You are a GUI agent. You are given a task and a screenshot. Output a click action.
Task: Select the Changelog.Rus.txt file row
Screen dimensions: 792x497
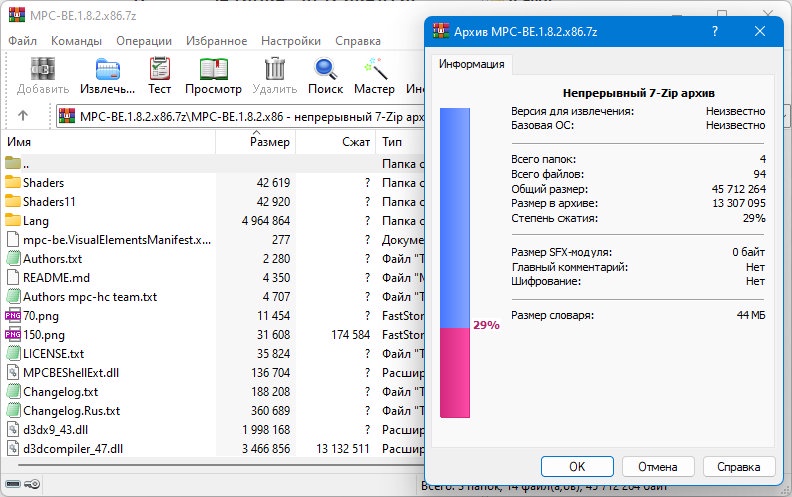212,411
